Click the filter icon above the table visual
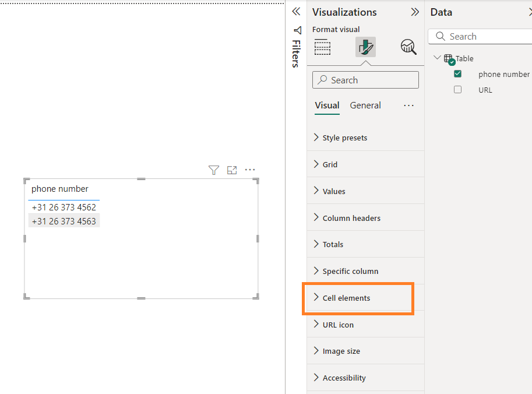This screenshot has height=394, width=532. [214, 170]
